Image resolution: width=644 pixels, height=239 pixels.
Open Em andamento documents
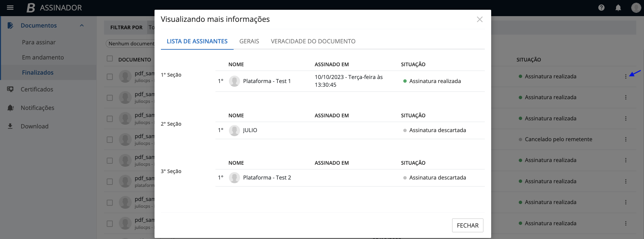(43, 57)
